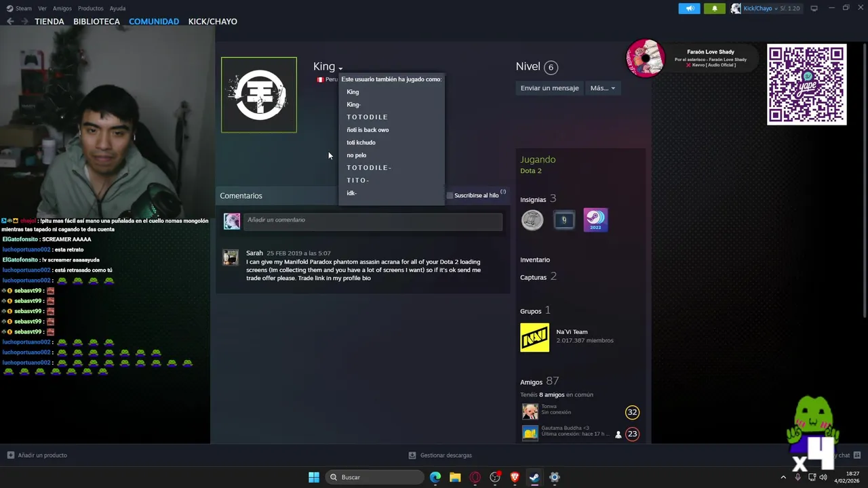Open the Ver menu
The height and width of the screenshot is (488, 868).
pos(43,8)
